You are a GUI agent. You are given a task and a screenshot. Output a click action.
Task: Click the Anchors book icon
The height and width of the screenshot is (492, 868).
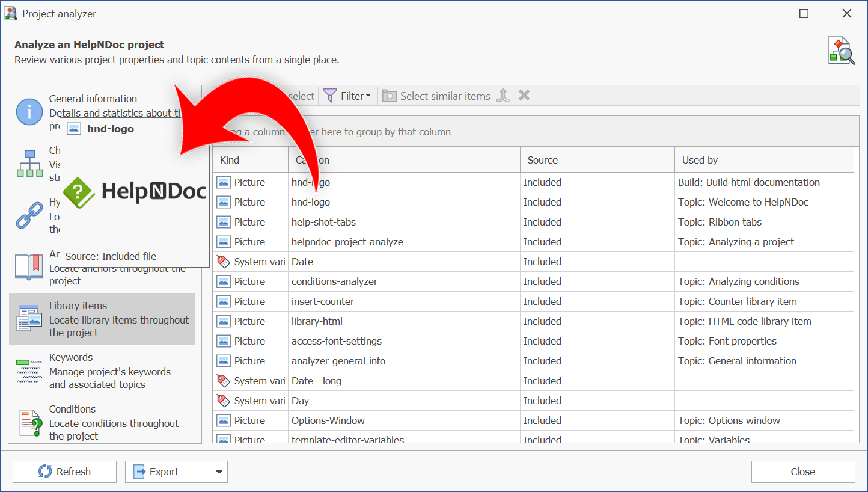[x=29, y=267]
